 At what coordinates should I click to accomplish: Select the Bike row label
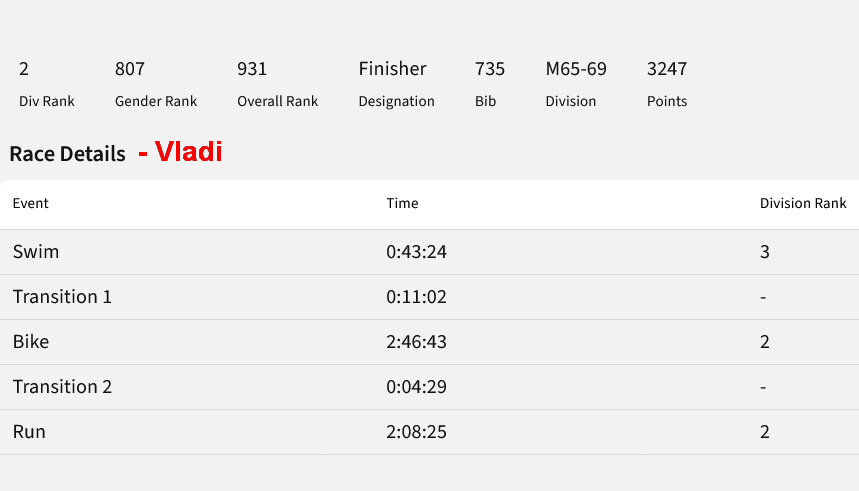coord(31,341)
